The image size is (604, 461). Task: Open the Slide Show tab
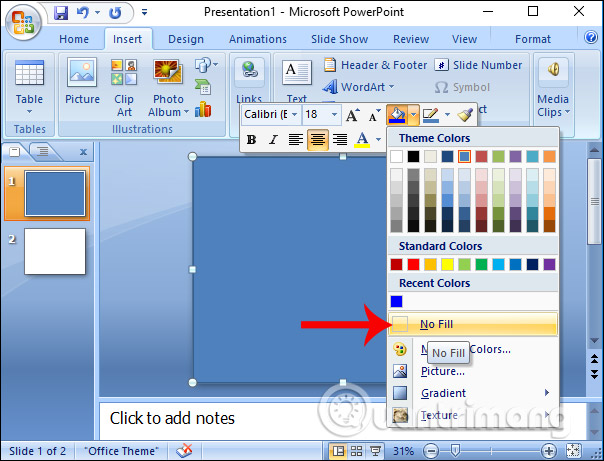tap(339, 39)
